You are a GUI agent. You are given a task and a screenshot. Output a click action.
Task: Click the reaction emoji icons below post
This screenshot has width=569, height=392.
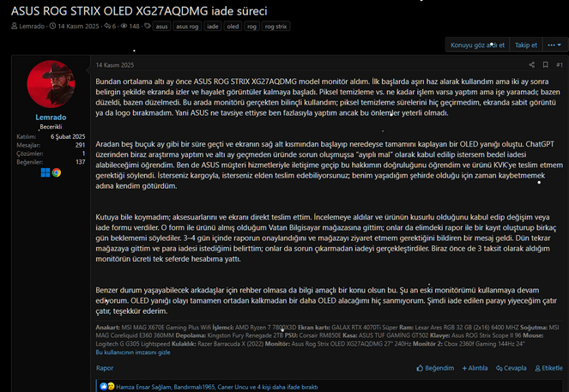point(107,387)
